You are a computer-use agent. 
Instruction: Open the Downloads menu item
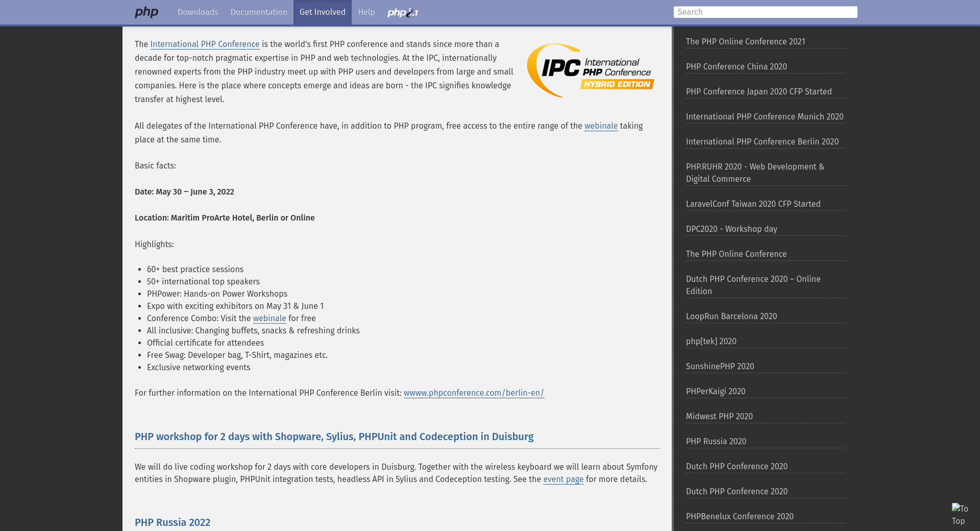pyautogui.click(x=198, y=12)
